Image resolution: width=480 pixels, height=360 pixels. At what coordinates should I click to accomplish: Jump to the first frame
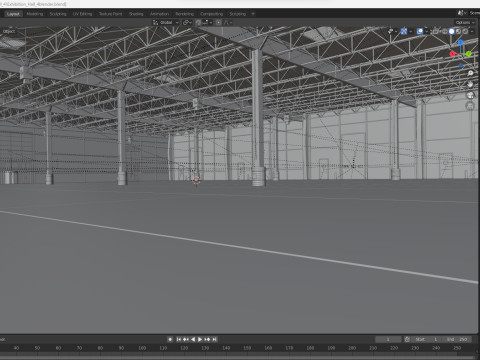tap(179, 339)
